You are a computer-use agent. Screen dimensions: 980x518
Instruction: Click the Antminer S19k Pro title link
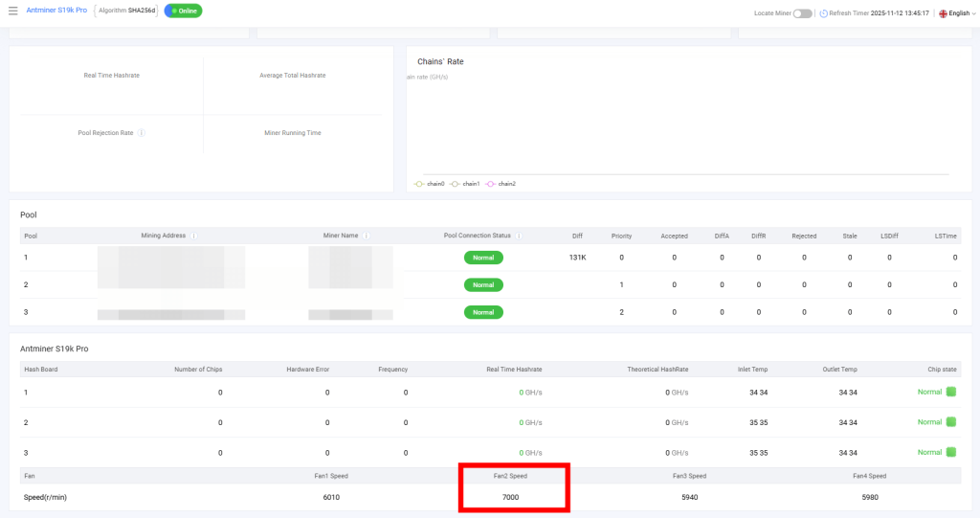click(x=58, y=11)
